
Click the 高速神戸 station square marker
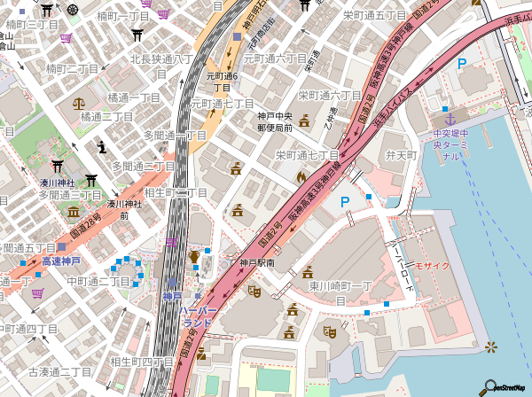click(61, 247)
